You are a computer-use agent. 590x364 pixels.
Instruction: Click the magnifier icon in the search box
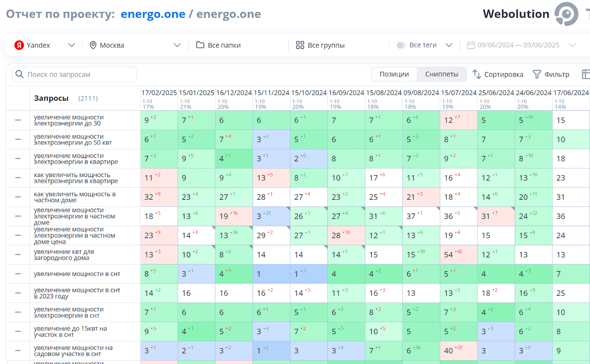(19, 74)
